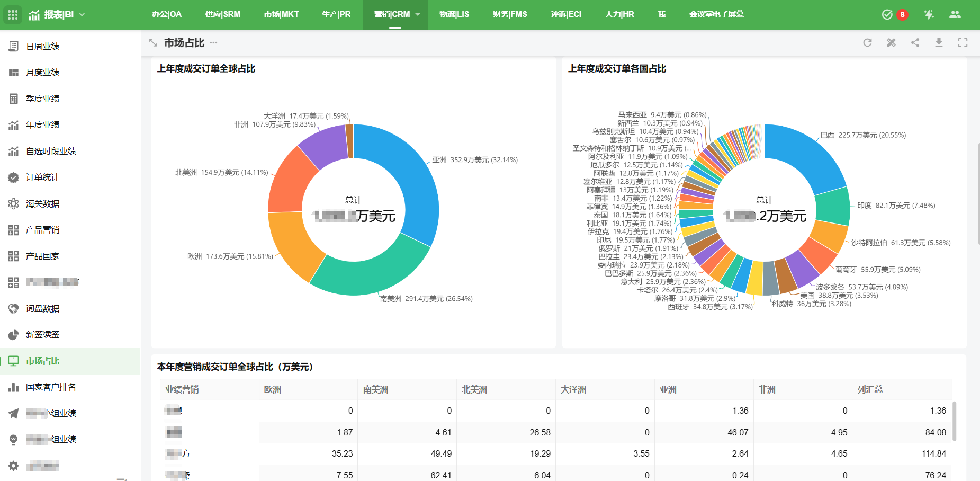The height and width of the screenshot is (481, 980).
Task: Open 自选时段业绩 report
Action: click(51, 152)
